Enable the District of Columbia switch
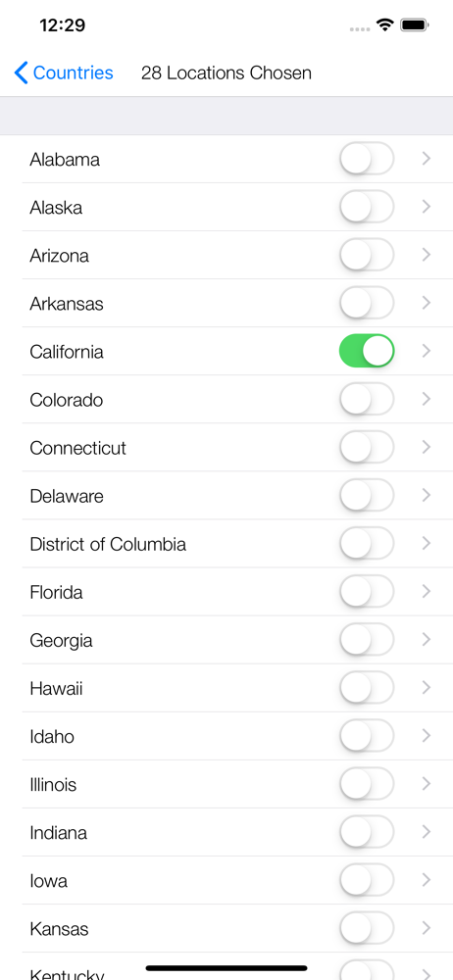 coord(367,544)
